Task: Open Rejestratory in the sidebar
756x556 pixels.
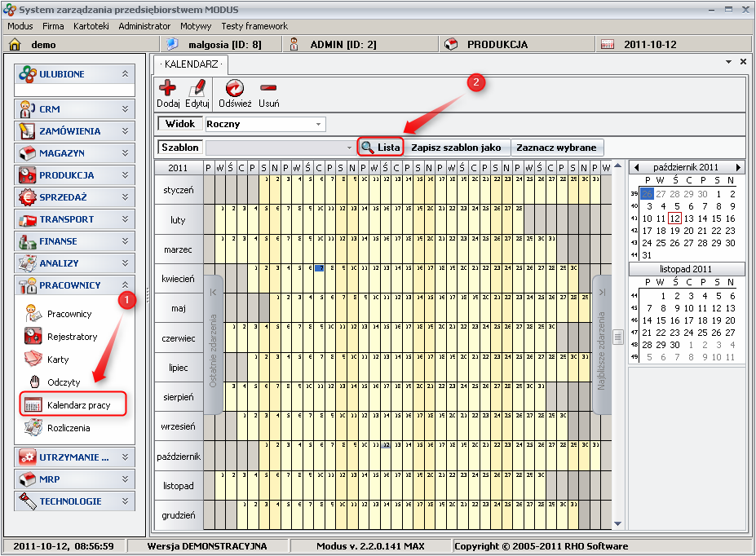Action: (72, 337)
